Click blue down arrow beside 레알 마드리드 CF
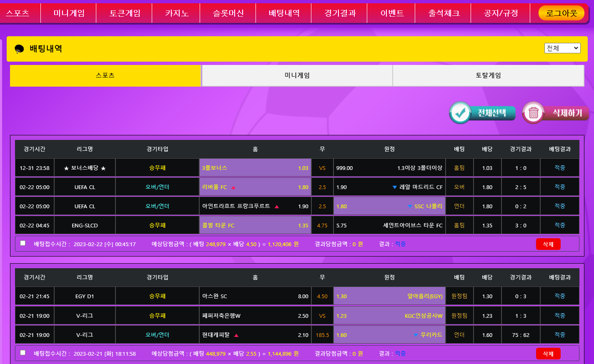The width and height of the screenshot is (594, 364). click(394, 187)
